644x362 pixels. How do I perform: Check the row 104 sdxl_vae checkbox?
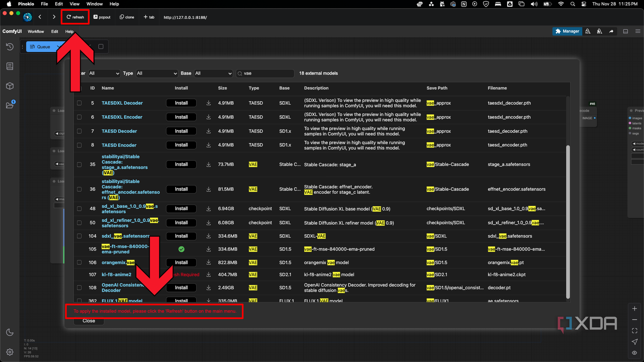79,236
